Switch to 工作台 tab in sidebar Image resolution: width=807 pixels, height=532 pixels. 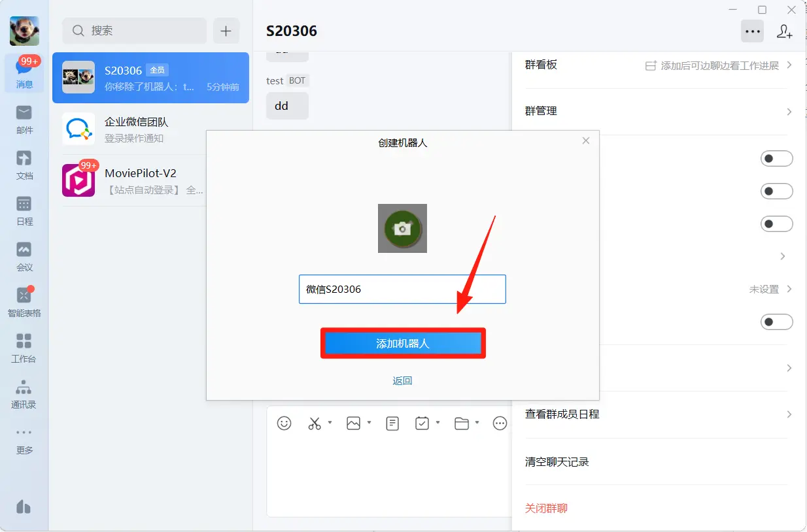[x=24, y=348]
